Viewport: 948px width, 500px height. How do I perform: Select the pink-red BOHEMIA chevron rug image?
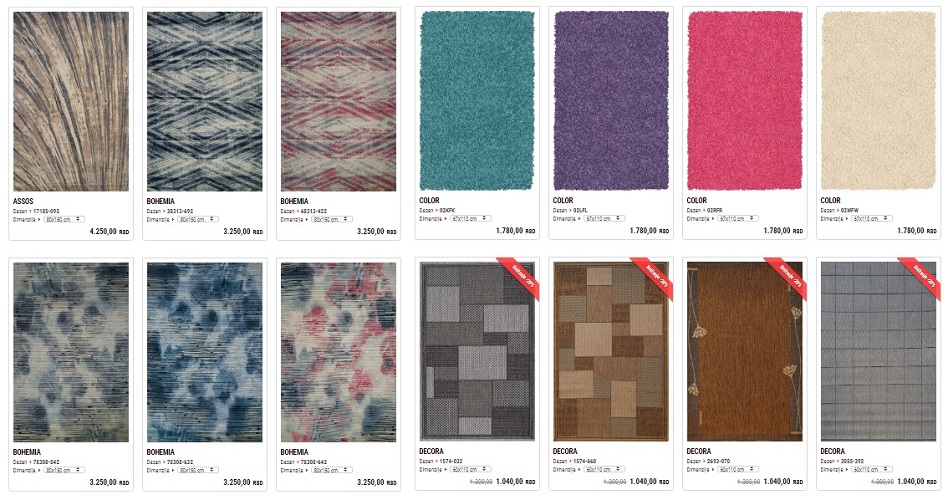pyautogui.click(x=338, y=102)
